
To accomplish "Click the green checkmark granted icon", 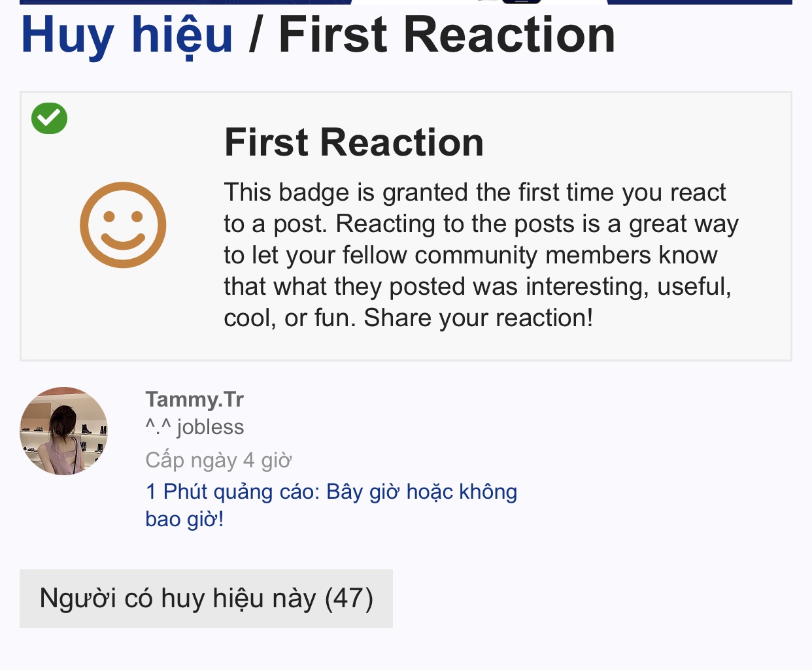I will click(x=50, y=118).
